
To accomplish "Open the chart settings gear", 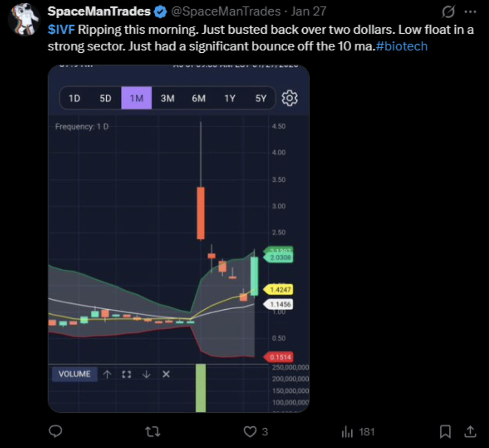I will coord(290,98).
